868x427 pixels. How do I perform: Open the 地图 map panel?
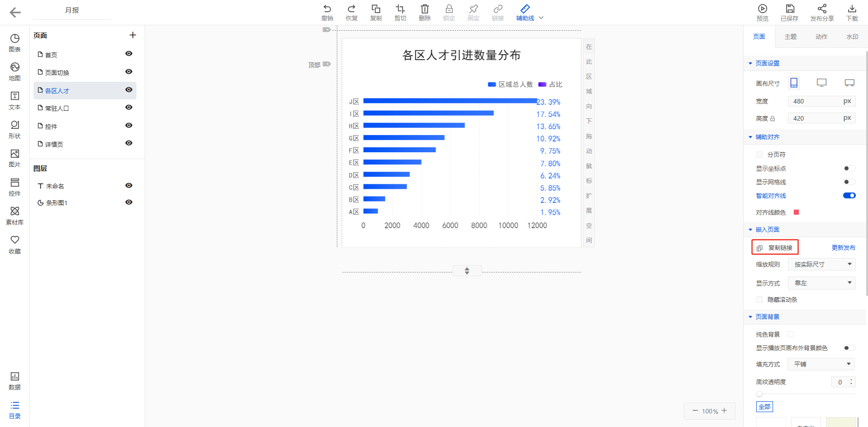[14, 72]
